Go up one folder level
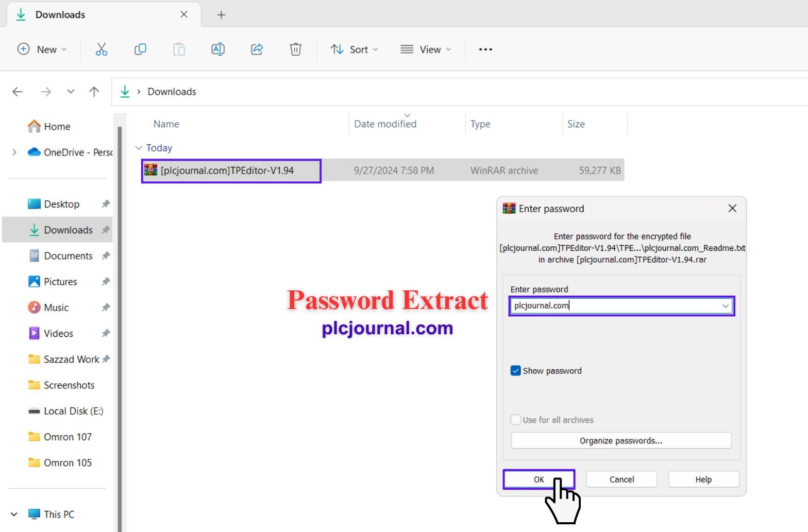Image resolution: width=808 pixels, height=532 pixels. (94, 92)
